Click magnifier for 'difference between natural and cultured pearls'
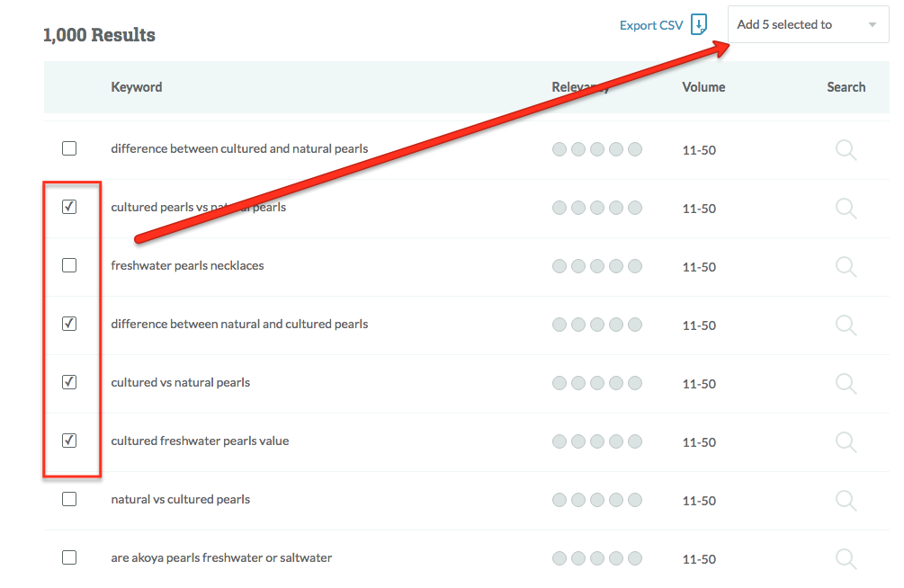 tap(846, 325)
